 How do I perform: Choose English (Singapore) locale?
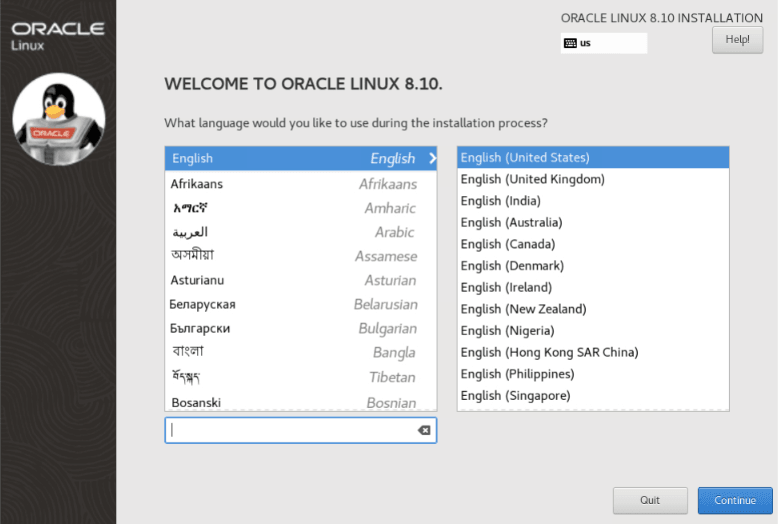click(x=593, y=396)
